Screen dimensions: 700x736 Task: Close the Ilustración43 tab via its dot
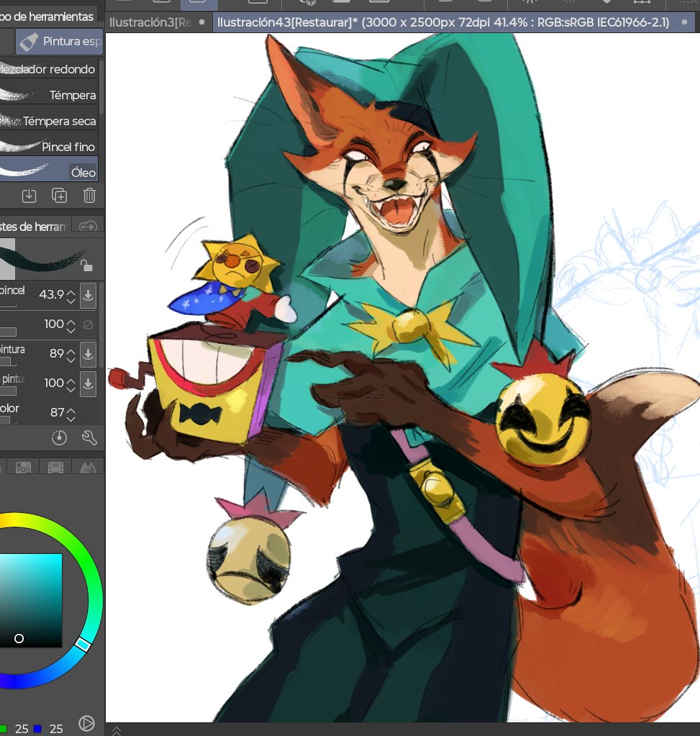pyautogui.click(x=684, y=22)
